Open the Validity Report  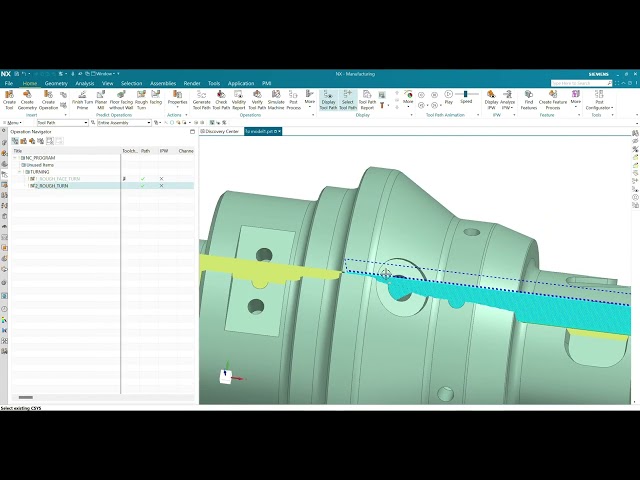pos(239,100)
